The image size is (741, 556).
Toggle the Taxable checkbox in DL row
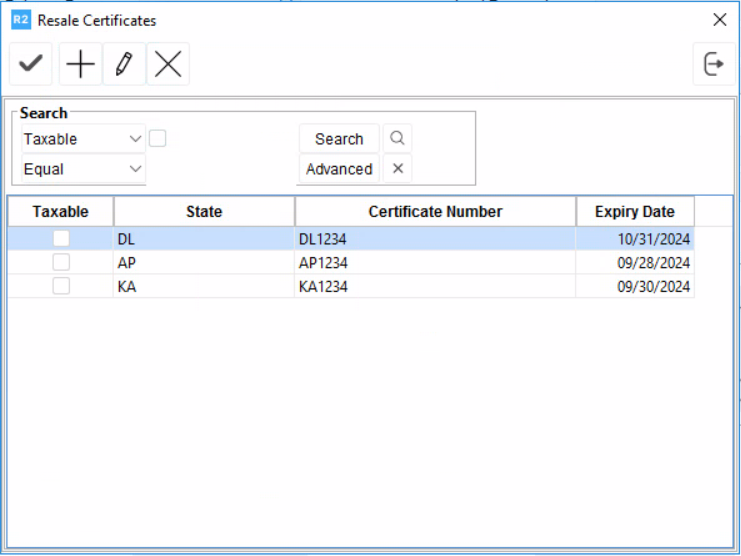pos(61,239)
